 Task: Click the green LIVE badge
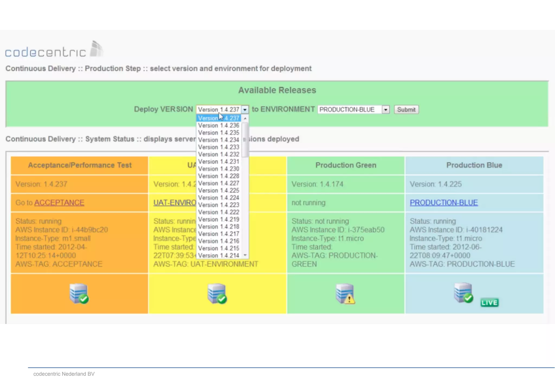click(x=489, y=302)
